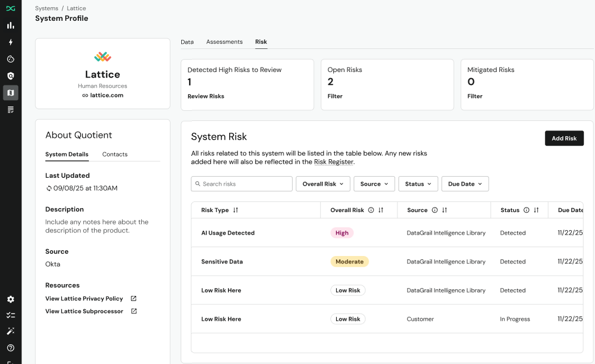Image resolution: width=595 pixels, height=364 pixels.
Task: Open the Overall Risk filter dropdown
Action: [323, 183]
